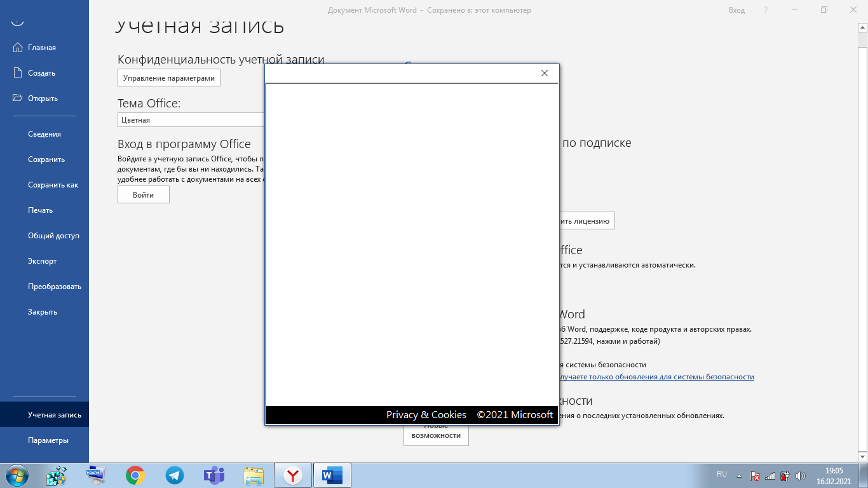Image resolution: width=868 pixels, height=488 pixels.
Task: Click the Создать new document icon
Action: coord(18,73)
